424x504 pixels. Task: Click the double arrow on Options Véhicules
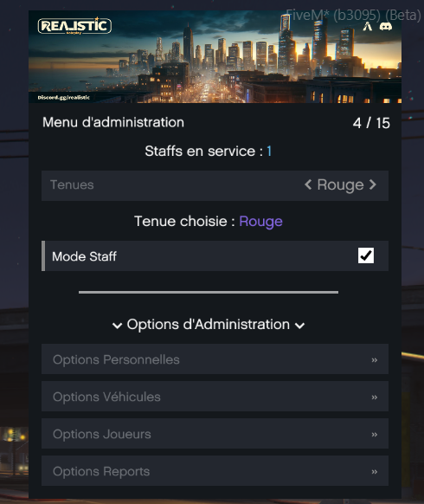[x=374, y=397]
